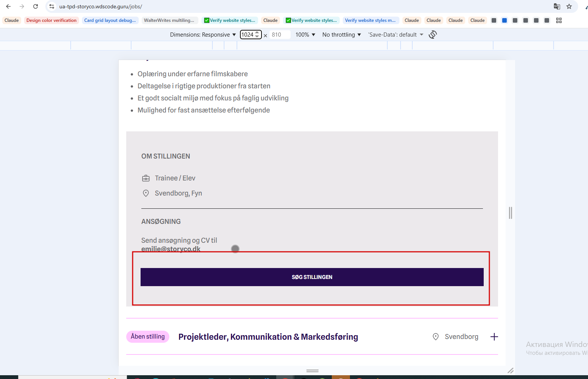Open the Verify website styles m... bookmark
This screenshot has height=379, width=588.
pos(370,20)
